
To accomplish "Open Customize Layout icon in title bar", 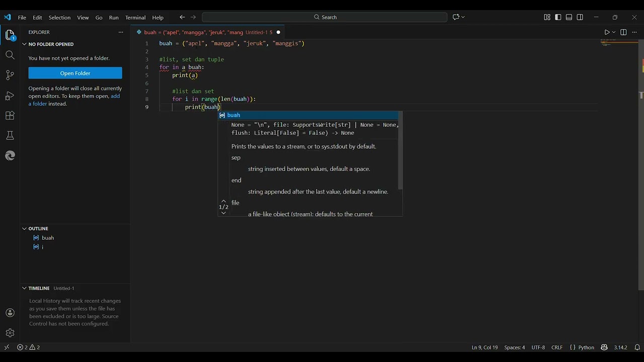I will [547, 17].
